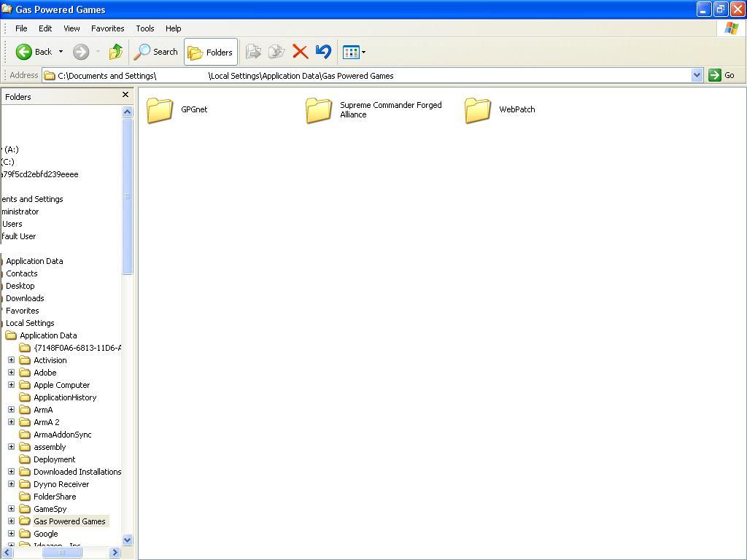This screenshot has height=560, width=747.
Task: Click the horizontal scroll left arrow in Folders pane
Action: click(7, 553)
